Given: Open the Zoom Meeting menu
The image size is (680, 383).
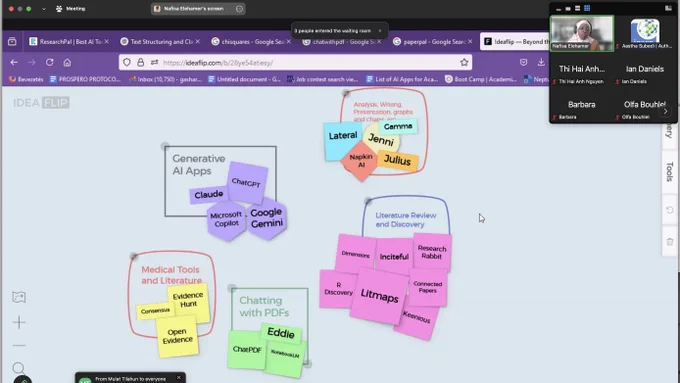Looking at the screenshot, I should [x=71, y=9].
